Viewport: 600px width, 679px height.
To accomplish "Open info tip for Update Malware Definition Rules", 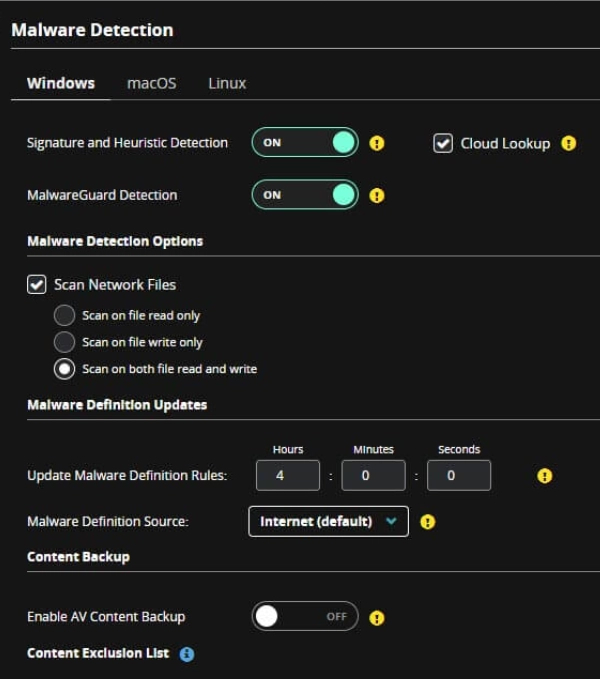I will tap(545, 476).
